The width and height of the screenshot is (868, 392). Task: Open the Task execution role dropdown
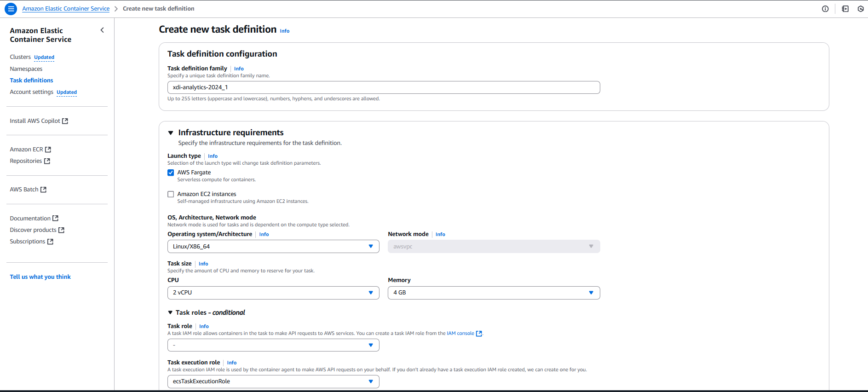(273, 381)
